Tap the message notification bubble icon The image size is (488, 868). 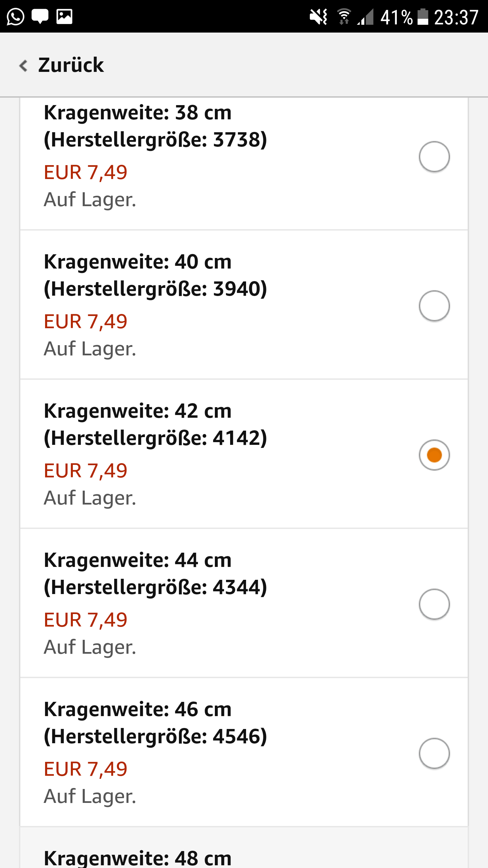click(40, 16)
